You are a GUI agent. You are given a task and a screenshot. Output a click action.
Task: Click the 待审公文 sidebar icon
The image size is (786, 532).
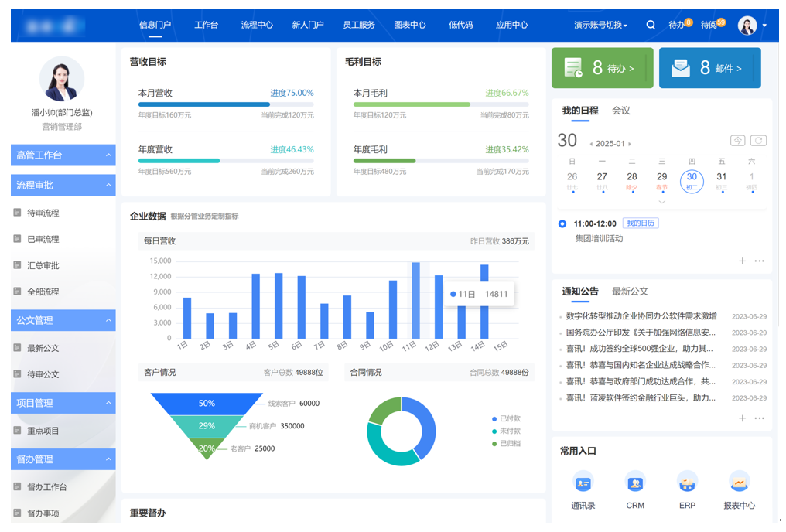pyautogui.click(x=17, y=373)
